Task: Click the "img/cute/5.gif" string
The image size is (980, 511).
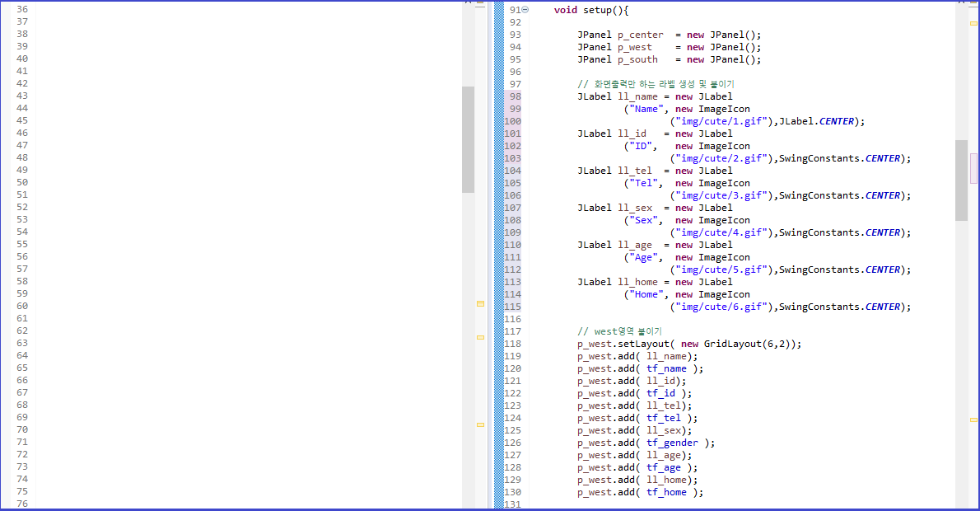Action: (x=721, y=270)
